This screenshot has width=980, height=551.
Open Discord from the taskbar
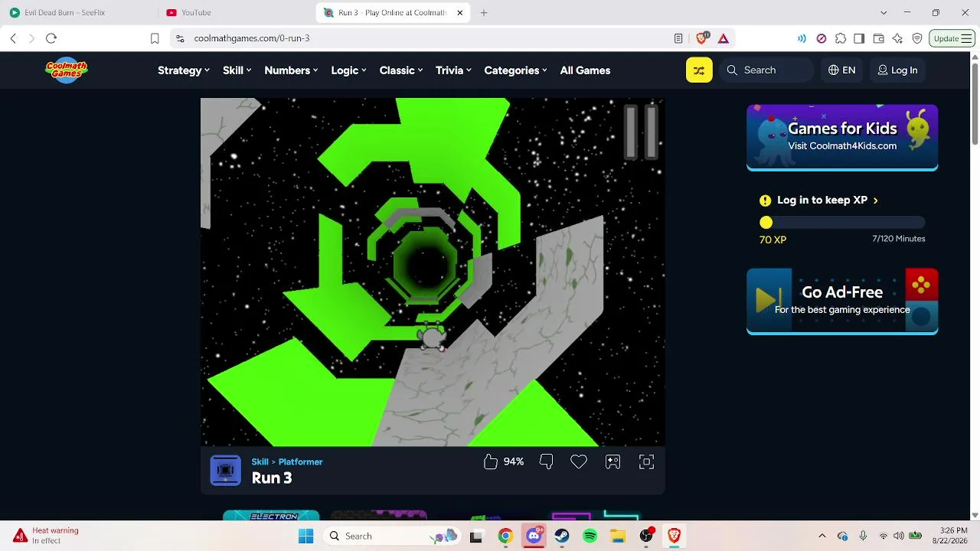[534, 536]
